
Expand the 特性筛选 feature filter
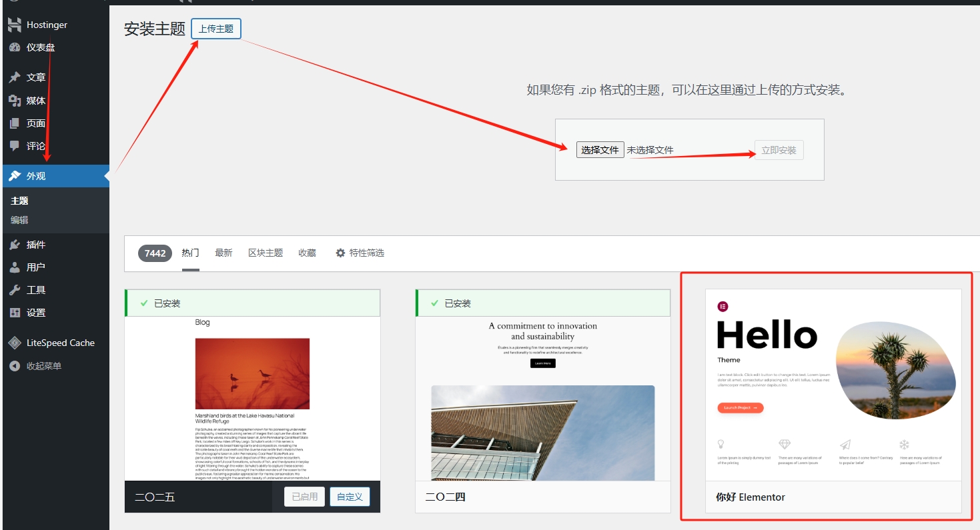click(360, 253)
